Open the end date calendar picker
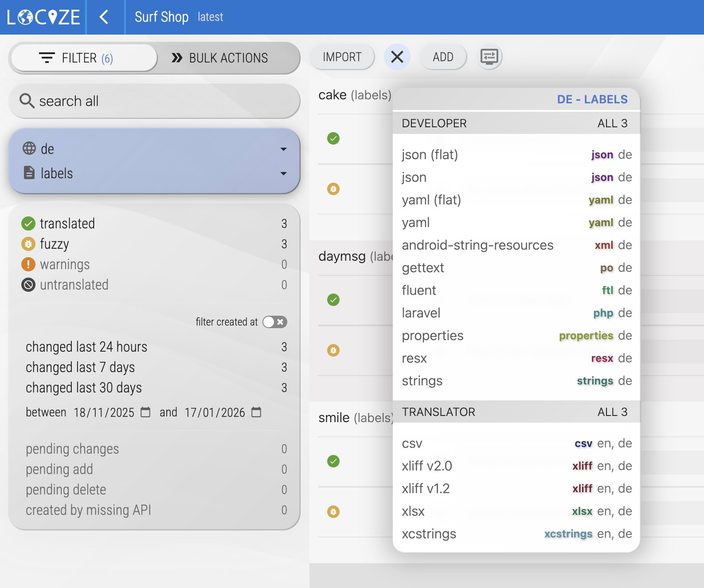This screenshot has height=588, width=704. tap(256, 412)
